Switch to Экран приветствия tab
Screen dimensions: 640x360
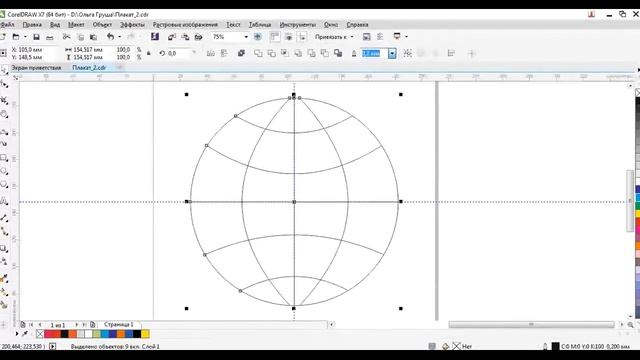coord(36,68)
